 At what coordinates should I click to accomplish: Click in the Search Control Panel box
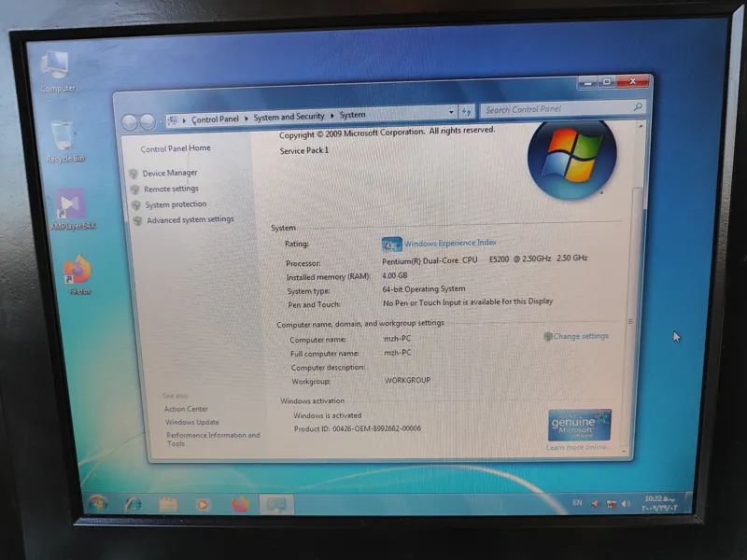tap(557, 109)
